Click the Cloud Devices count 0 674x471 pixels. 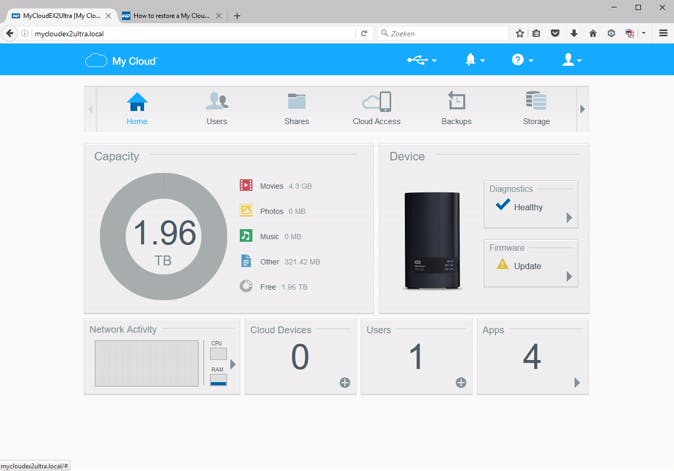[300, 357]
